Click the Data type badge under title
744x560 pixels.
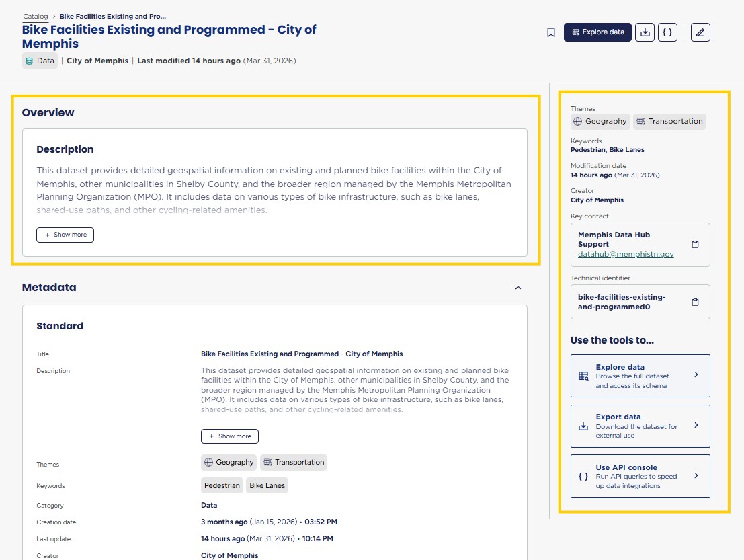(40, 61)
